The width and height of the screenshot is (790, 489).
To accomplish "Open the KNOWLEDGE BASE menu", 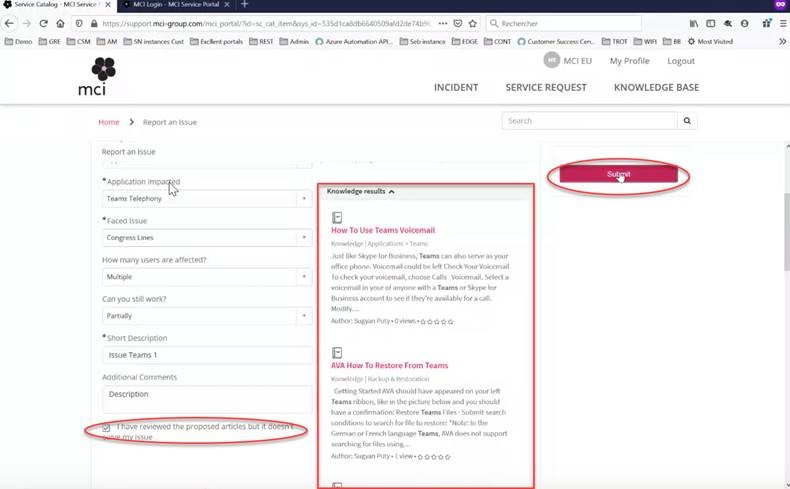I will pos(656,87).
